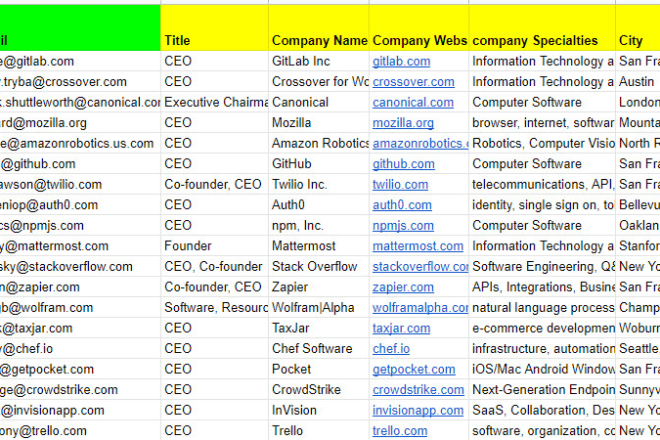Follow the trello.com link
Viewport: 660px width, 440px height.
pos(400,431)
